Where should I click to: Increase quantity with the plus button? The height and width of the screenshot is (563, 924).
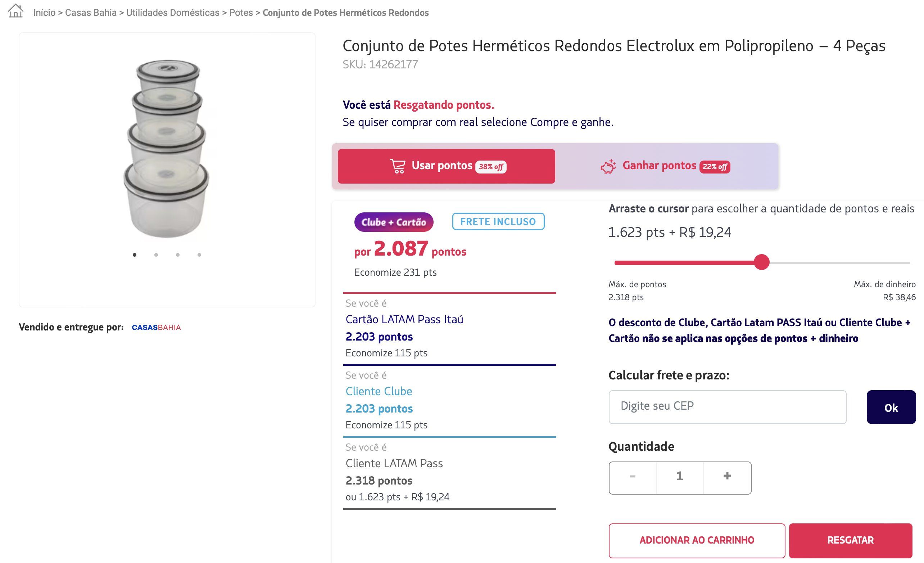728,477
